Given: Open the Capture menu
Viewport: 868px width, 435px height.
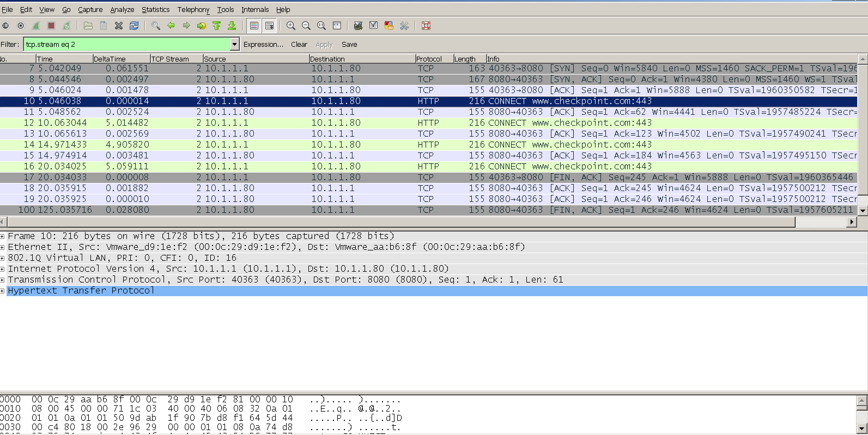Looking at the screenshot, I should coord(90,9).
